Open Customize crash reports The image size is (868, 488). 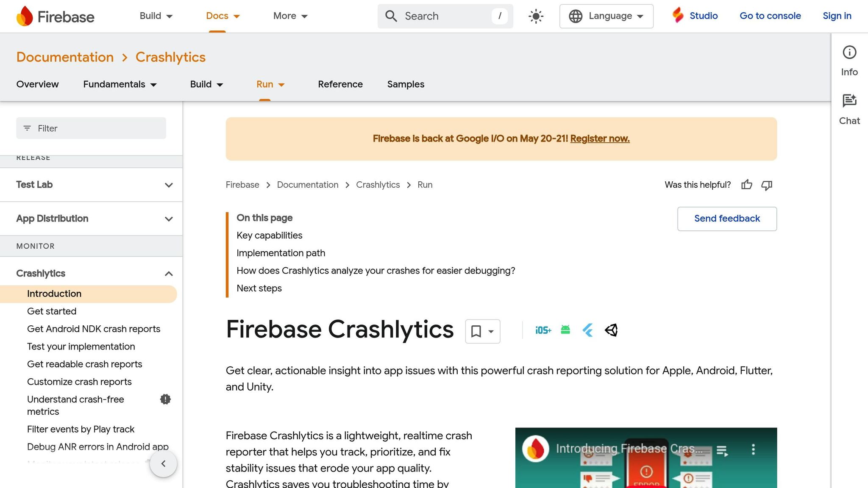(79, 382)
